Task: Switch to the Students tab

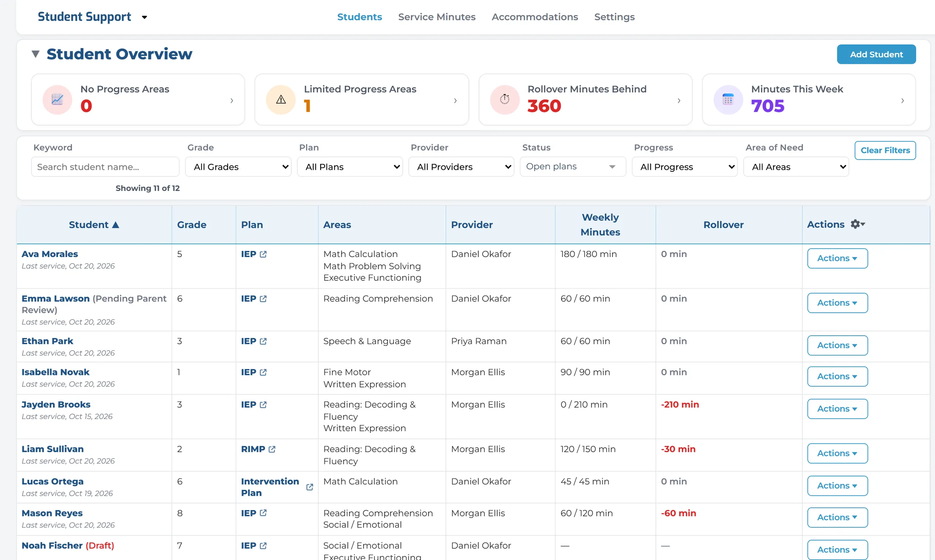Action: pos(359,17)
